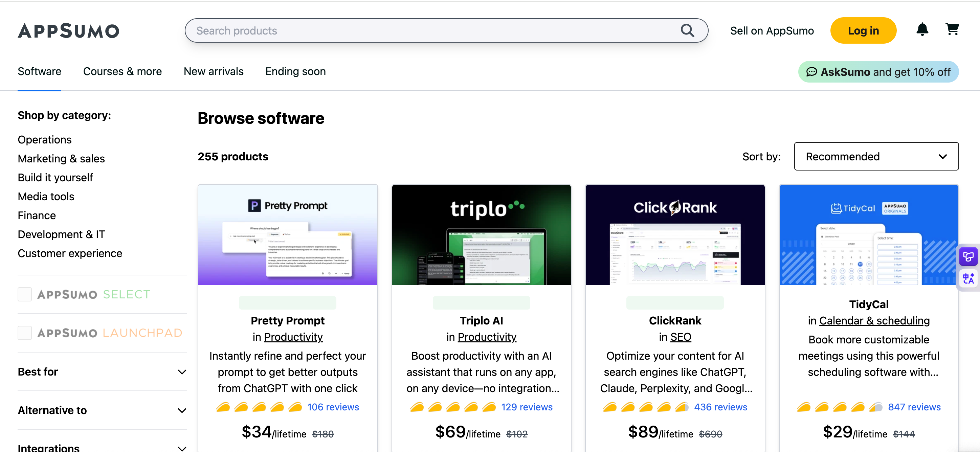Image resolution: width=980 pixels, height=452 pixels.
Task: Click AskSumo and get 10% off banner
Action: [x=878, y=72]
